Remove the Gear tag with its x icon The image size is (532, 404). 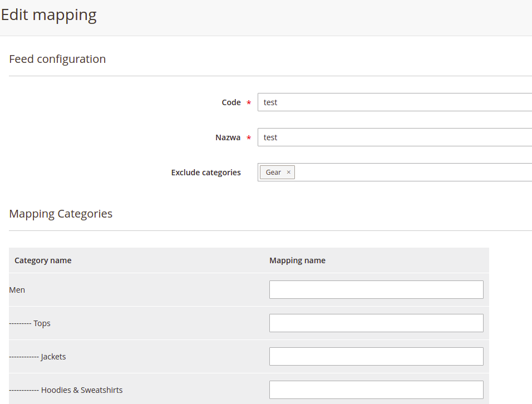[x=288, y=173]
